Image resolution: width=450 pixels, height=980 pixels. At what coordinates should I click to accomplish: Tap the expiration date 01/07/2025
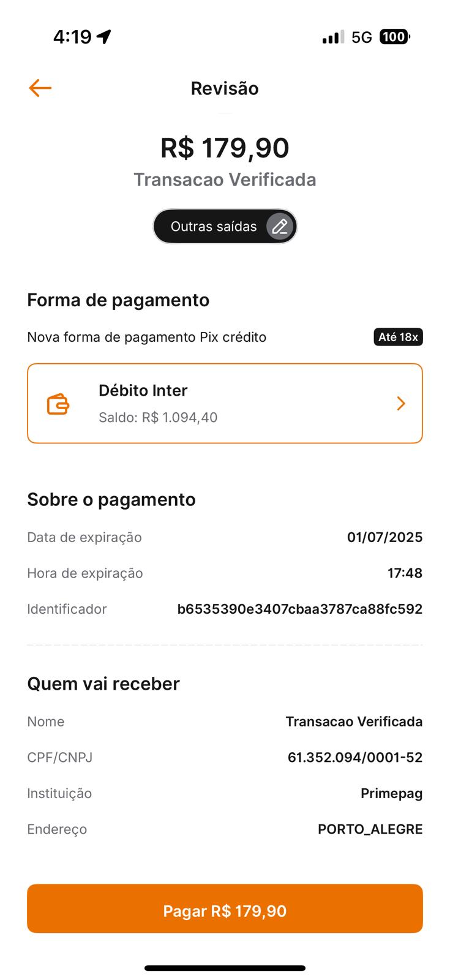(x=384, y=537)
